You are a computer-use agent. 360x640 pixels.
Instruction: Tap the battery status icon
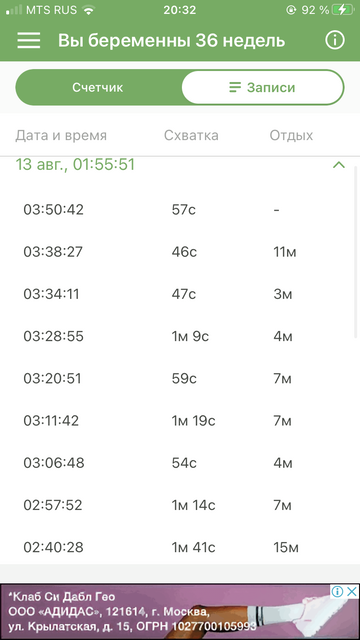click(x=342, y=10)
